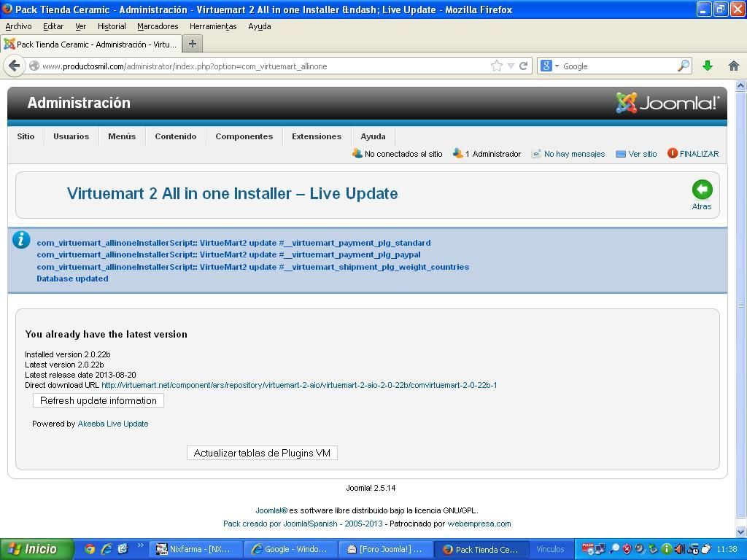Click the No hay mensajes link text
The height and width of the screenshot is (560, 747).
pyautogui.click(x=574, y=154)
